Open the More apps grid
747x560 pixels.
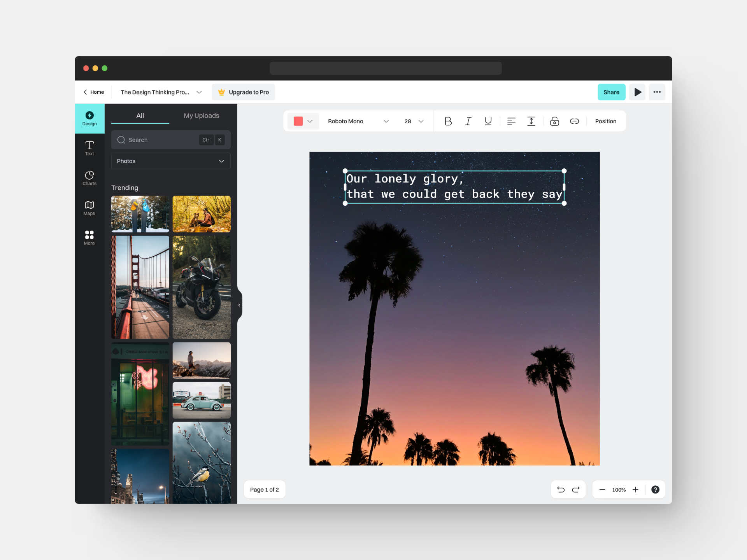tap(89, 238)
